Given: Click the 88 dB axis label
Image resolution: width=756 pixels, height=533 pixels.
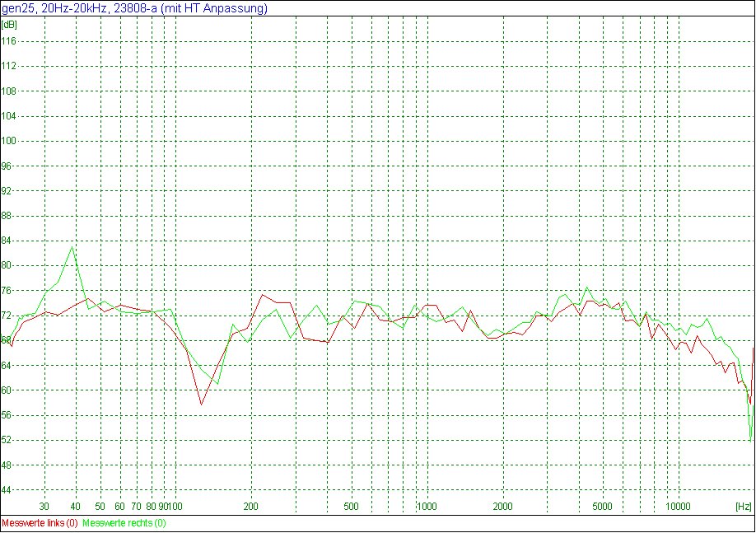Looking at the screenshot, I should [x=7, y=216].
